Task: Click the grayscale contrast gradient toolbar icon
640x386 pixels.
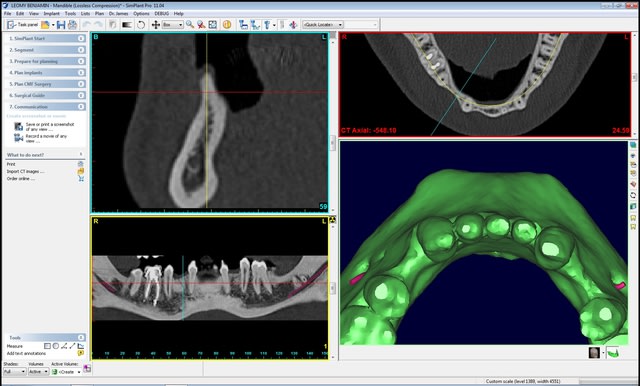Action: click(x=127, y=25)
